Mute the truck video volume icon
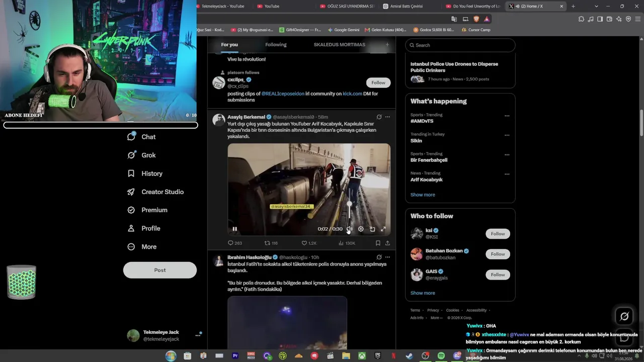This screenshot has width=644, height=362. [x=350, y=229]
